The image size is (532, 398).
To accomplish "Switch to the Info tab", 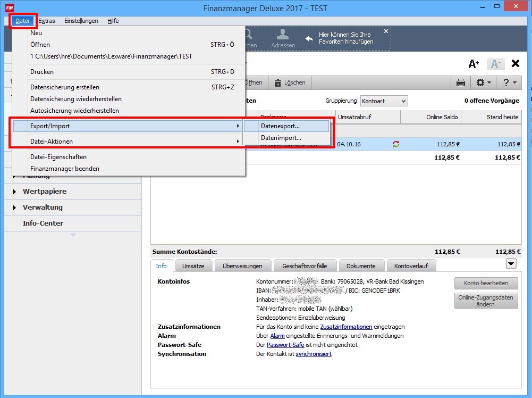I will (x=161, y=266).
